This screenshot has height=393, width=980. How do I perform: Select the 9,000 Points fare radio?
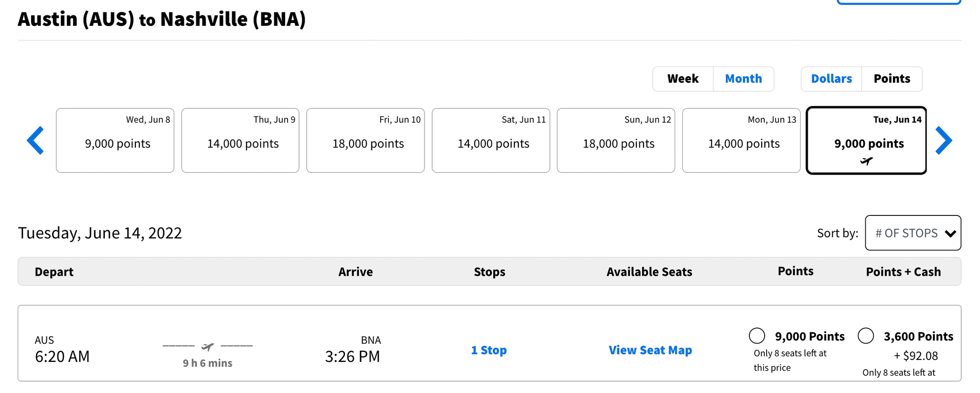pos(757,336)
